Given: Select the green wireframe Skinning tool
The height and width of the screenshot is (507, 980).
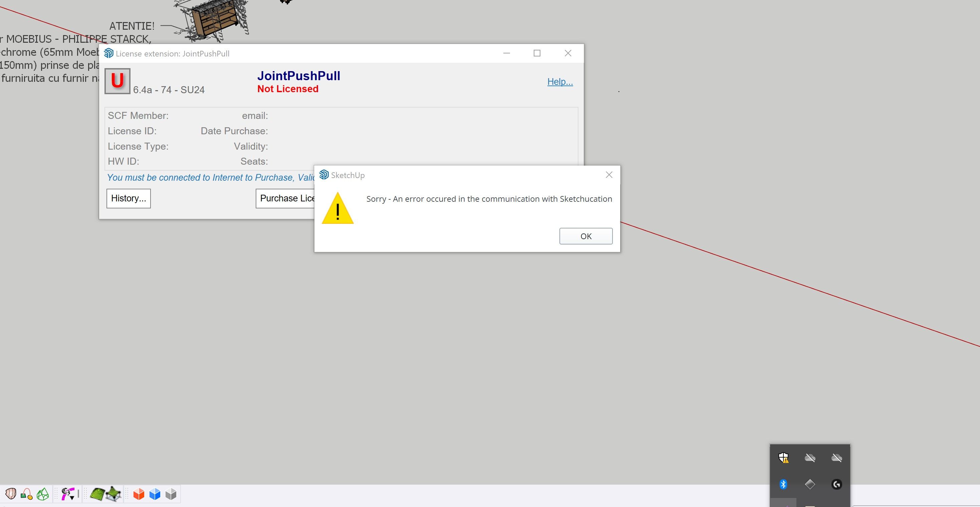Looking at the screenshot, I should tap(43, 494).
